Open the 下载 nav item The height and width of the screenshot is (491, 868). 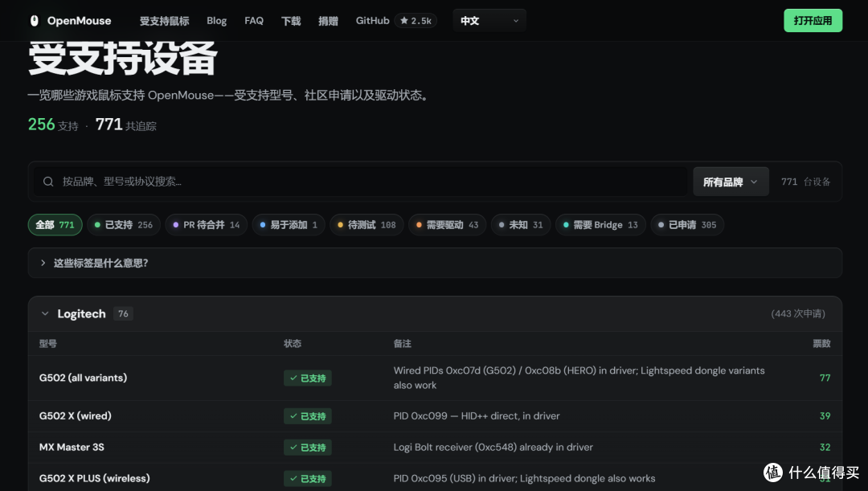[291, 20]
